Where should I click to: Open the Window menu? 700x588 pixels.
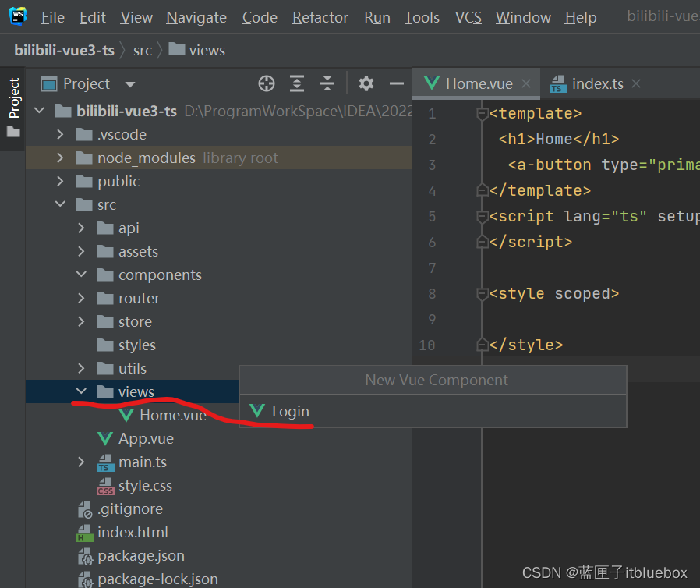523,17
